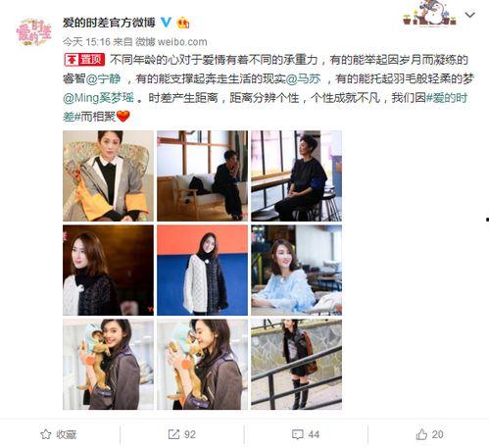489x448 pixels.
Task: Click the snowman decoration card image
Action: click(x=429, y=13)
